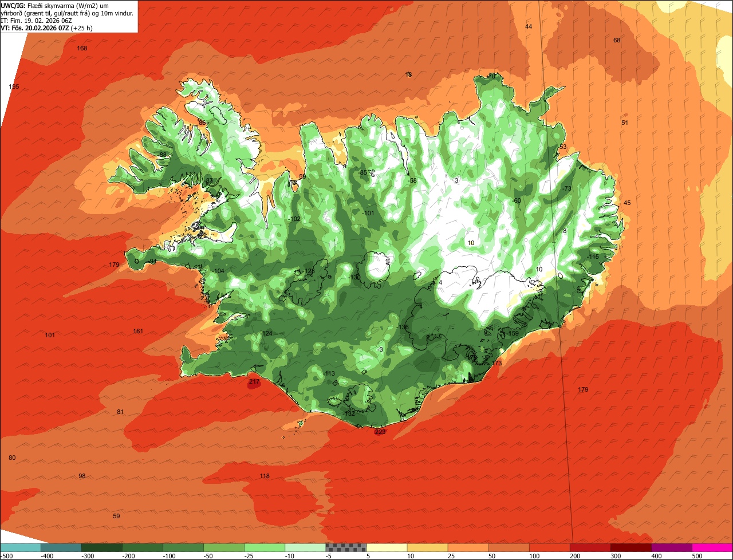The width and height of the screenshot is (733, 560).
Task: Click the value -94 on Snæfellsnes peninsula
Action: tap(152, 261)
